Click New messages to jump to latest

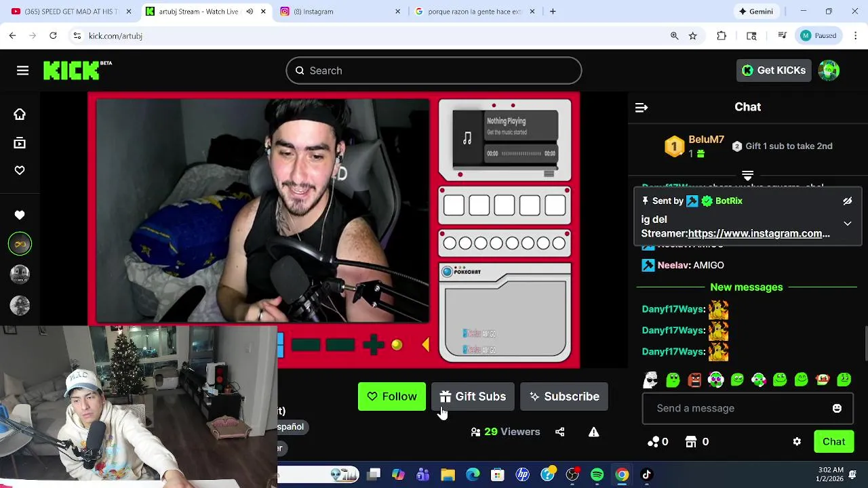[x=746, y=287]
